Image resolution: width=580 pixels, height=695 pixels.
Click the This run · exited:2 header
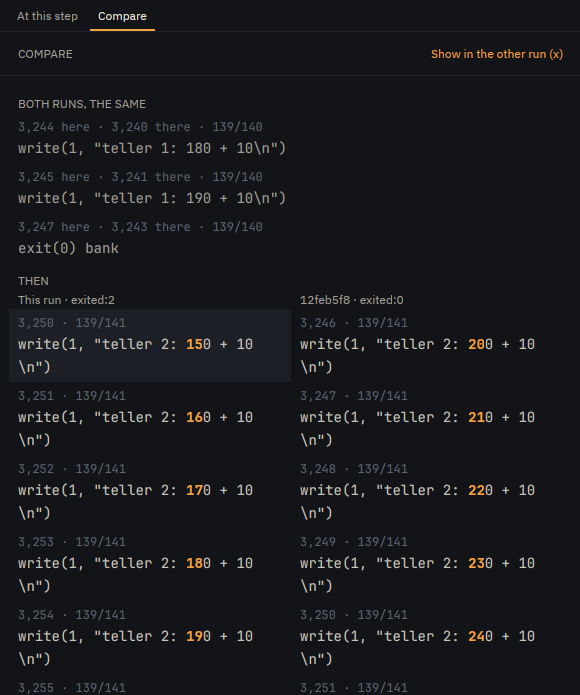(66, 300)
